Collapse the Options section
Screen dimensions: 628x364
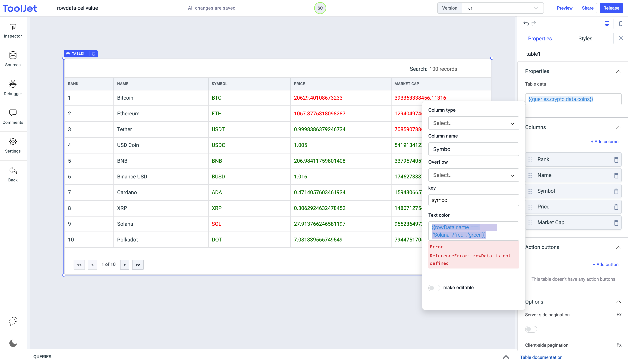(618, 302)
